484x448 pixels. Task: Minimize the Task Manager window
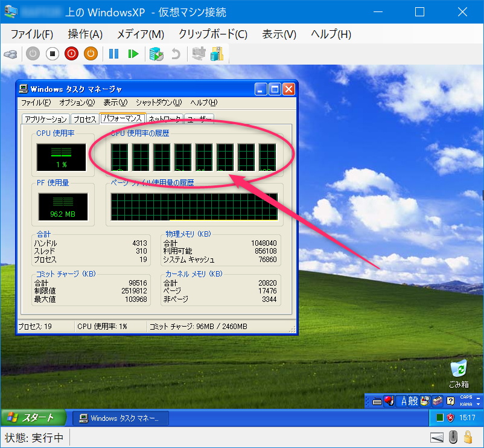[x=261, y=89]
